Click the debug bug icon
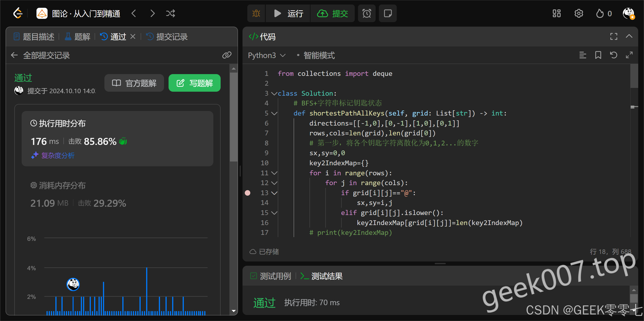644x321 pixels. point(256,13)
